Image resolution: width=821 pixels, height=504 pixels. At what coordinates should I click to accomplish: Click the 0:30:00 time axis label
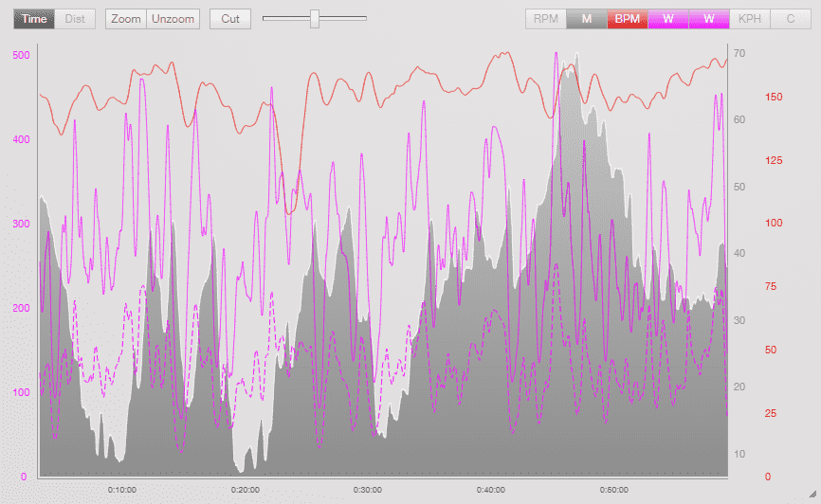point(368,490)
